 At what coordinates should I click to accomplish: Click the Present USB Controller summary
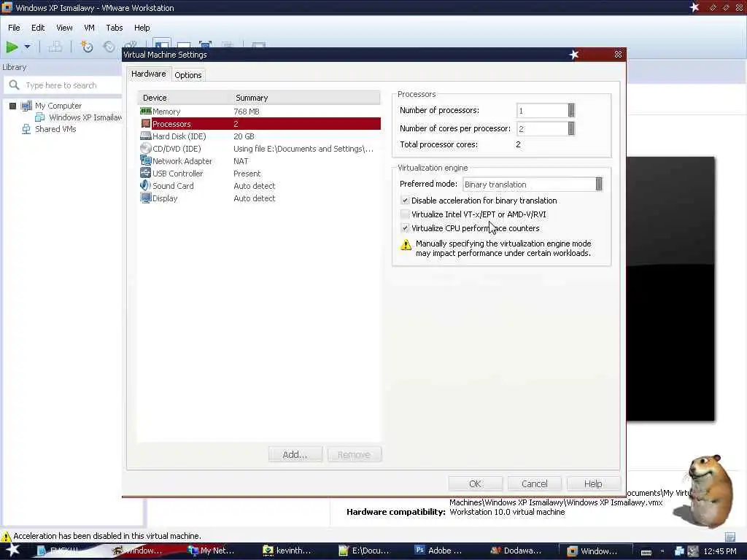pyautogui.click(x=247, y=174)
